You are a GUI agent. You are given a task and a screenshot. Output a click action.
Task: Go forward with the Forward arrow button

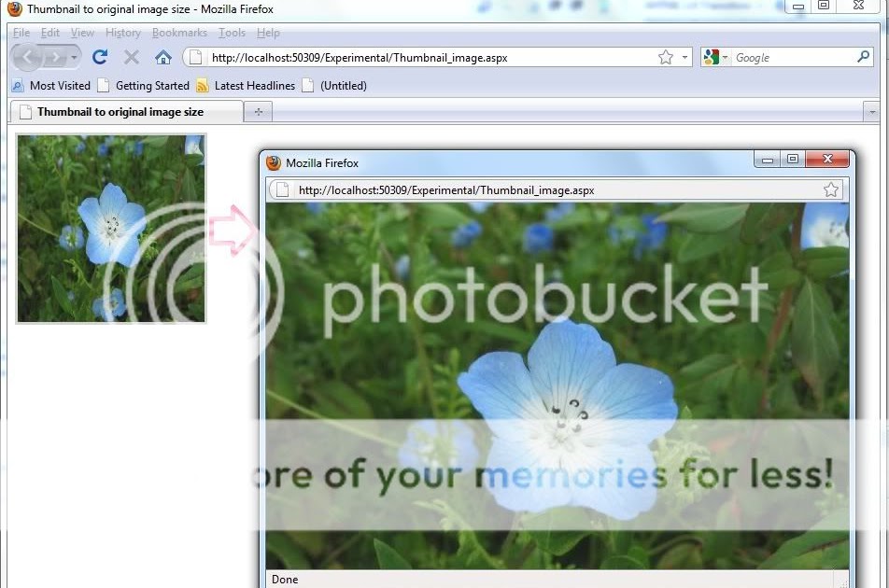[x=55, y=57]
